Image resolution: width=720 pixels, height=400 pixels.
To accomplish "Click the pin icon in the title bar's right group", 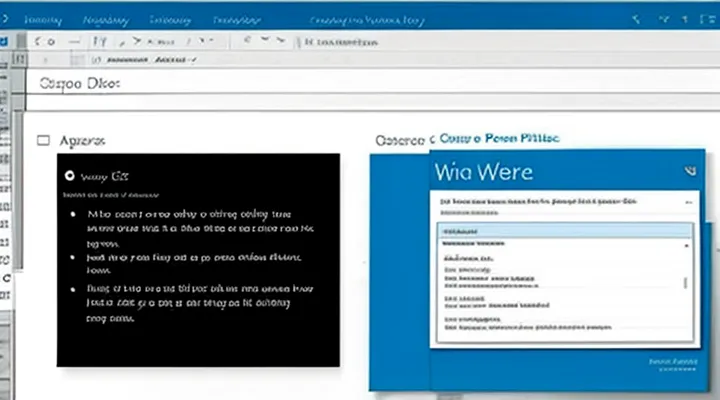I will (x=685, y=19).
